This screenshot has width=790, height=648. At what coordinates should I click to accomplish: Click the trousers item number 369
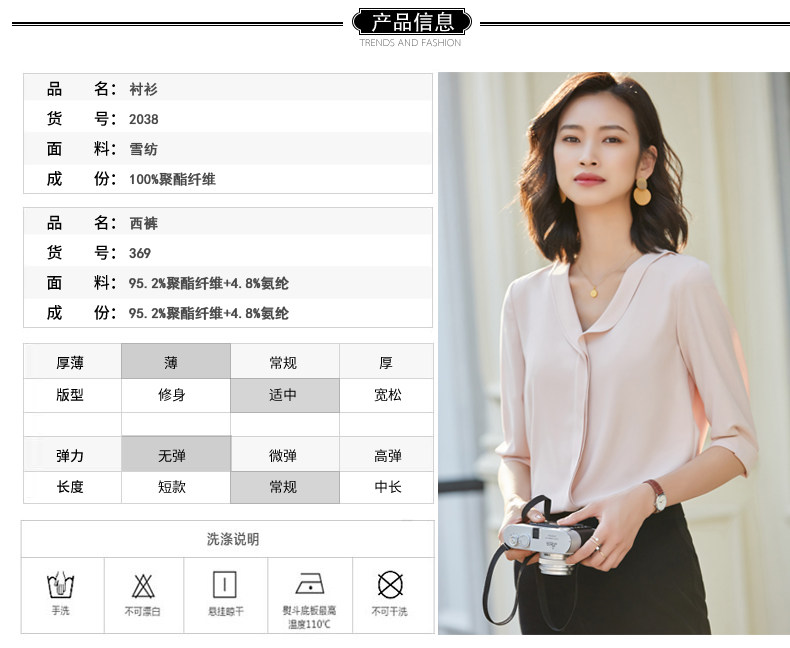pos(140,253)
